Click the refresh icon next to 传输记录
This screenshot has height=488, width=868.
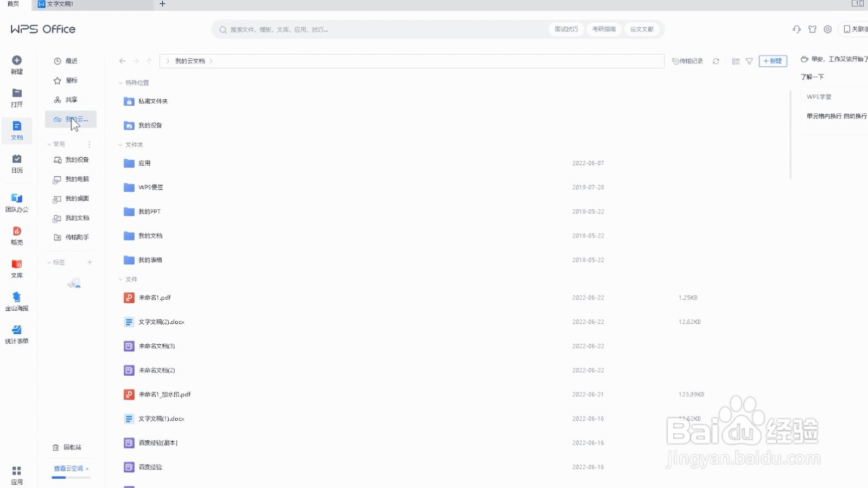(716, 61)
